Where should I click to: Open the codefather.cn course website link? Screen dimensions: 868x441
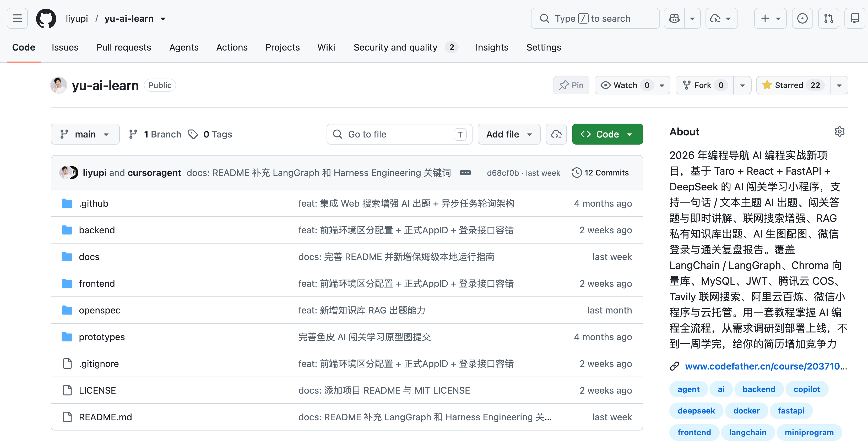coord(766,366)
